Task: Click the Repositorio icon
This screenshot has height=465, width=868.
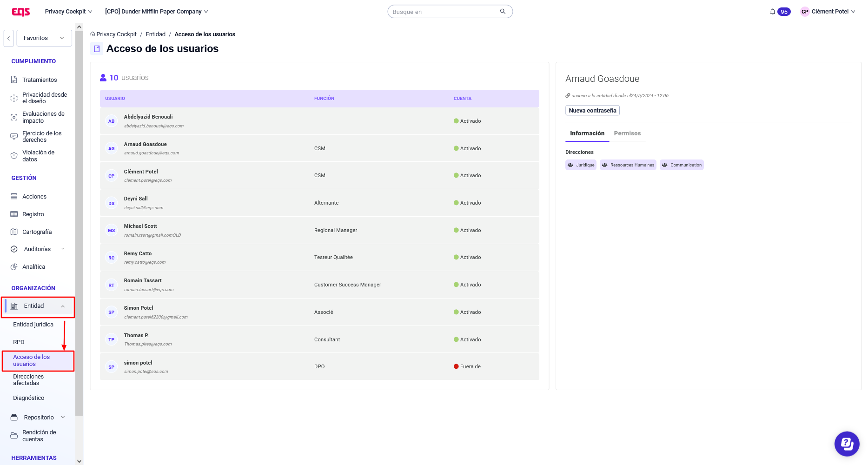Action: [x=14, y=418]
